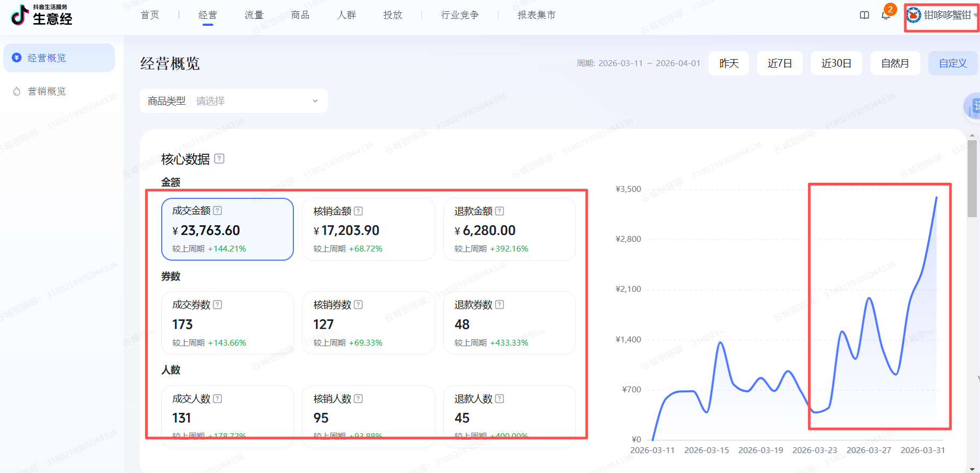
Task: Go to 首页 tab
Action: tap(150, 15)
